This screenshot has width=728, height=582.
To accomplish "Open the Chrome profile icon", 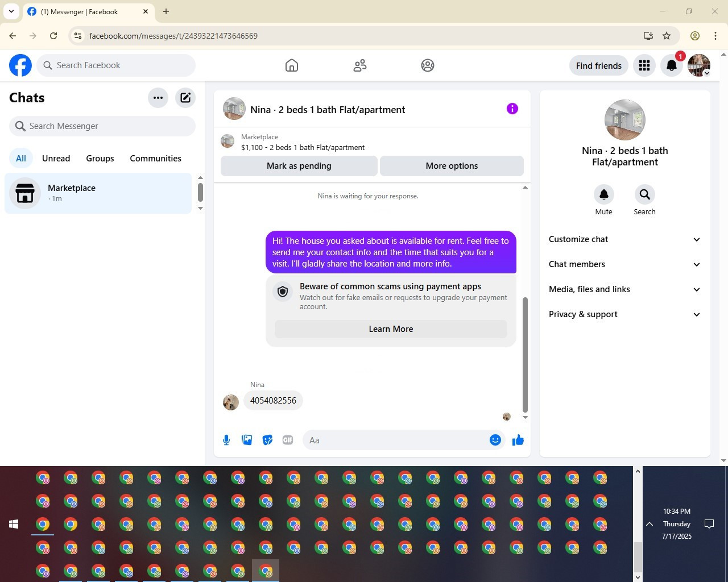I will pyautogui.click(x=695, y=36).
